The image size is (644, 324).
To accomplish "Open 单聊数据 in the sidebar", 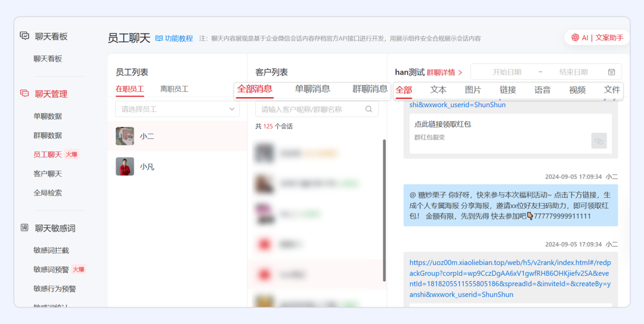I will (x=48, y=116).
